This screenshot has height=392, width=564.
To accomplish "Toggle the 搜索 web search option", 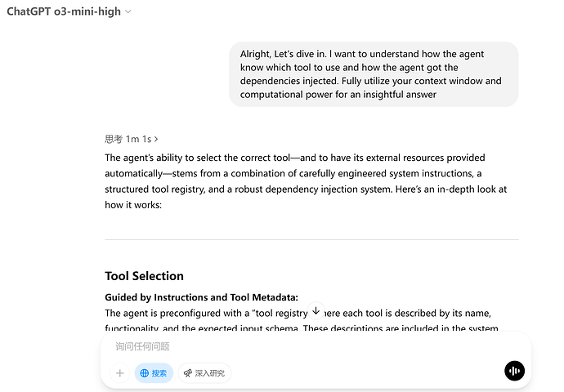I will click(154, 373).
